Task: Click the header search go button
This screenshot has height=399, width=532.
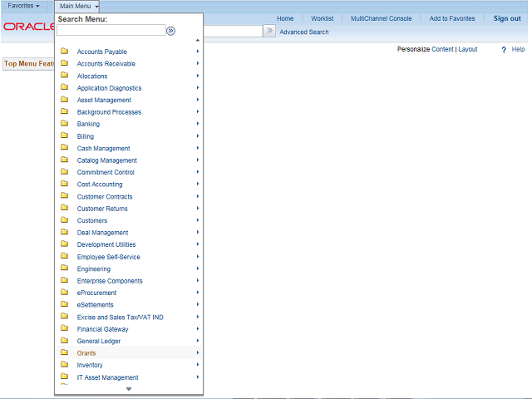Action: tap(269, 31)
